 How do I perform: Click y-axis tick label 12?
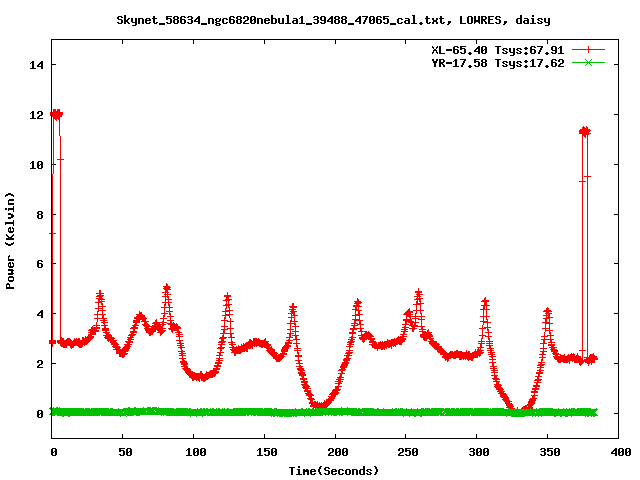[x=36, y=115]
